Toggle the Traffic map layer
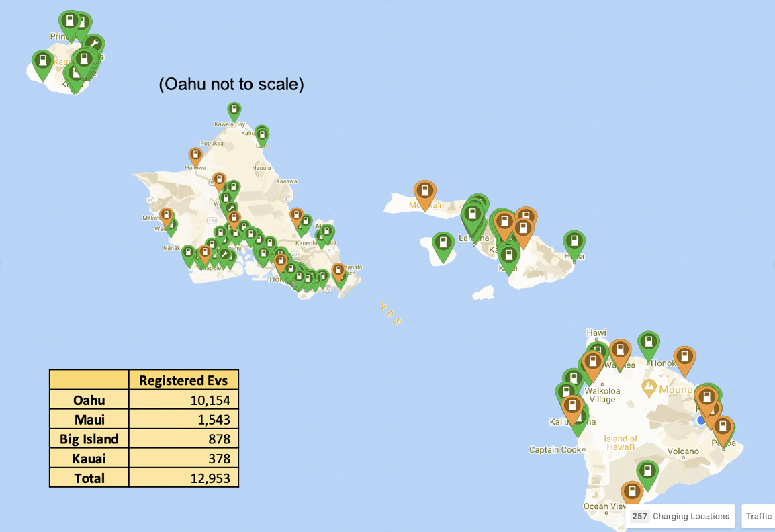775x532 pixels. click(x=759, y=516)
